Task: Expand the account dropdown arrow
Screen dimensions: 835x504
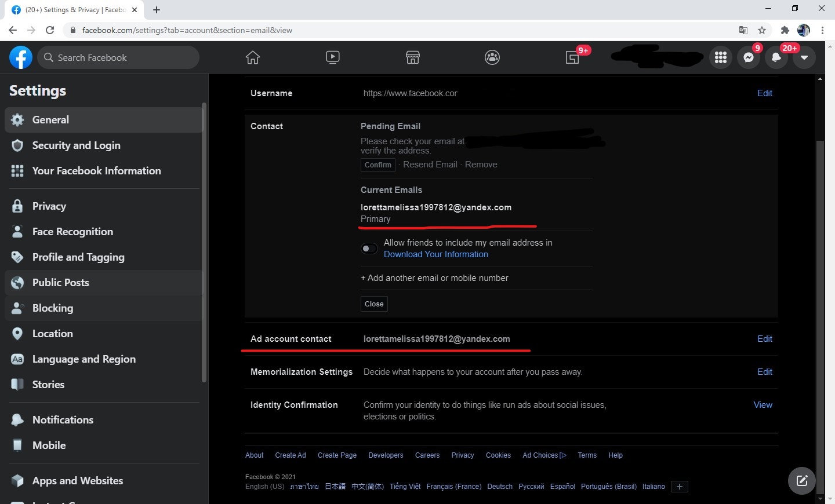Action: (804, 57)
